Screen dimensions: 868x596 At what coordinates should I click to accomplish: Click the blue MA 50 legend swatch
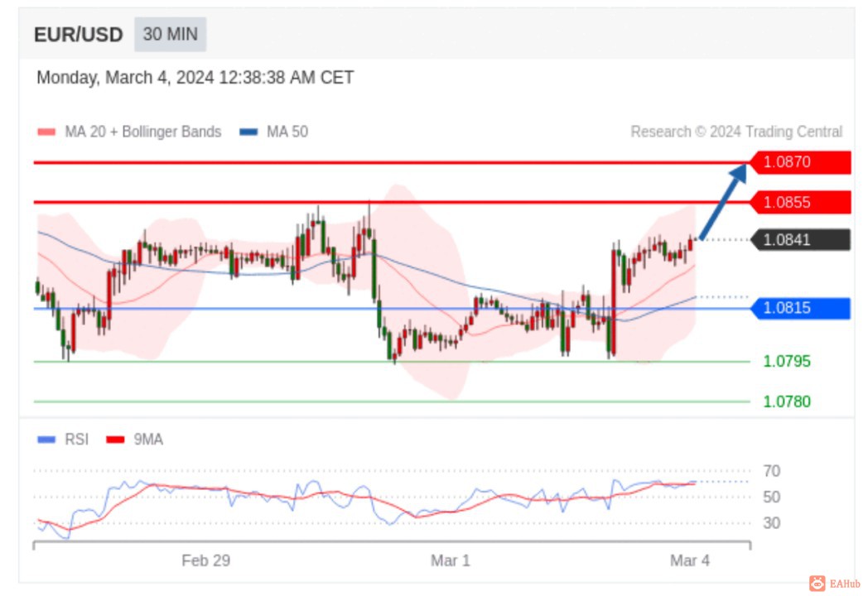pos(248,132)
